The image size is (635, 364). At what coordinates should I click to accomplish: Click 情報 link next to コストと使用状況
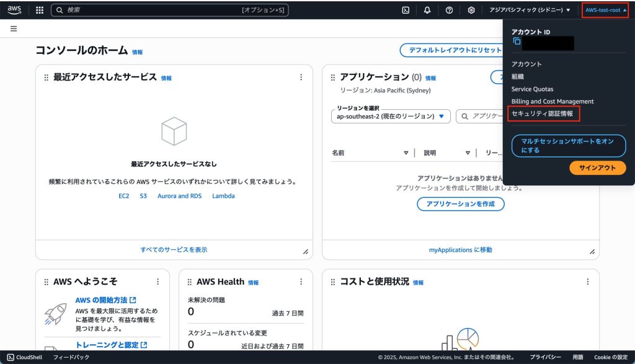tap(419, 283)
